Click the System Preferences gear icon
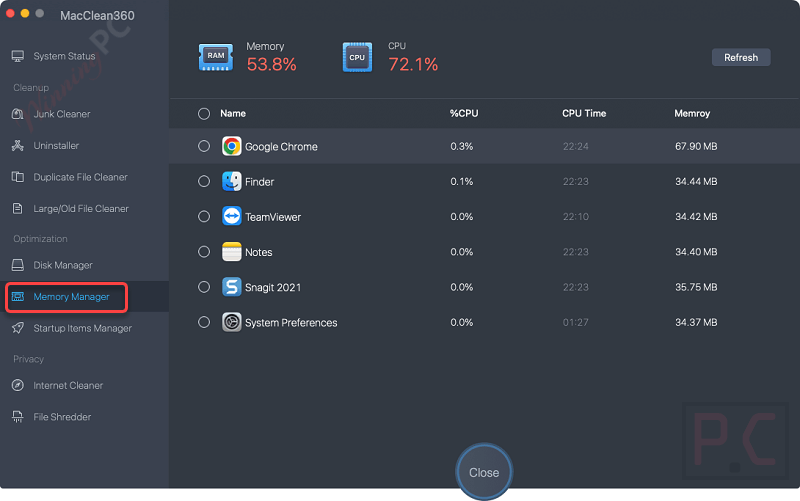 (232, 322)
